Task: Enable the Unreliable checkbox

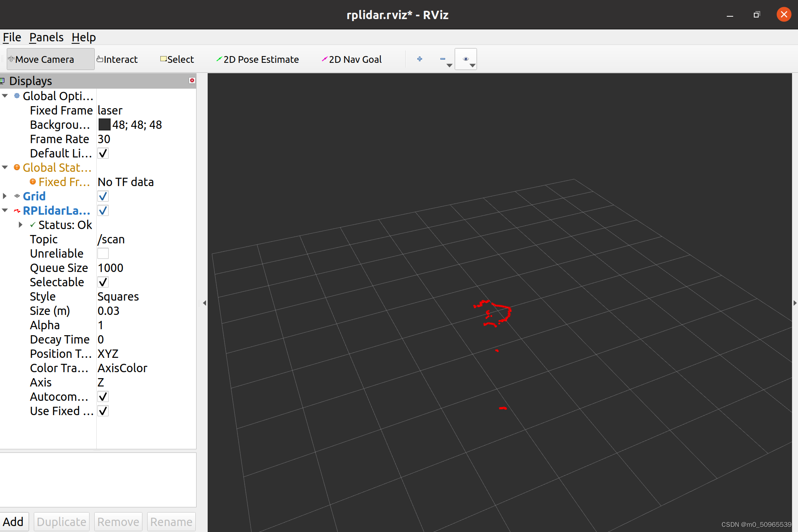Action: [x=103, y=253]
